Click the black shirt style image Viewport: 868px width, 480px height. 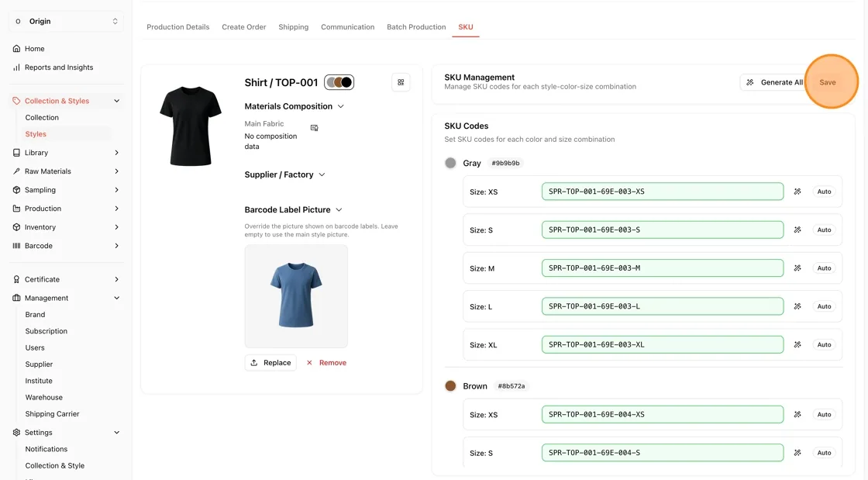pyautogui.click(x=191, y=126)
